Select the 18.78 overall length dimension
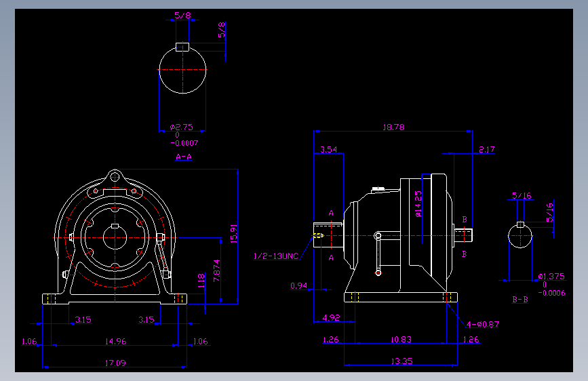Image resolution: width=588 pixels, height=381 pixels. click(x=393, y=127)
